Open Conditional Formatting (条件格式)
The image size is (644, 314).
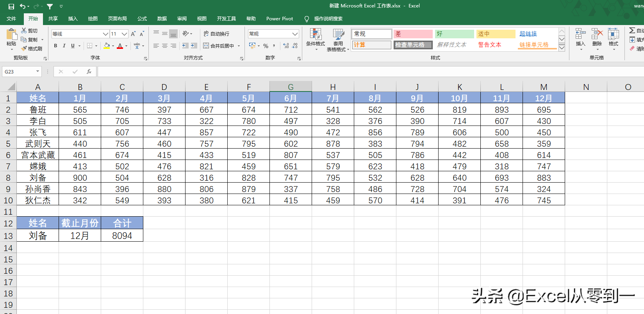coord(316,40)
